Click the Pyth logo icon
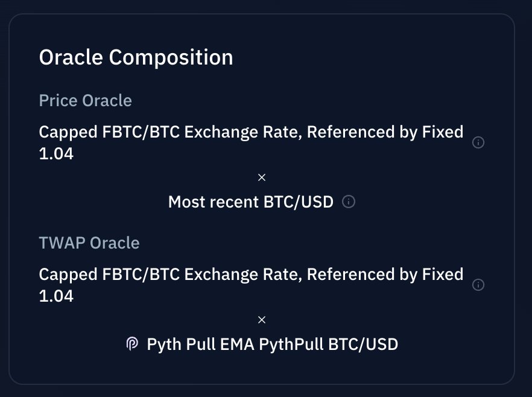The image size is (532, 397). point(132,344)
